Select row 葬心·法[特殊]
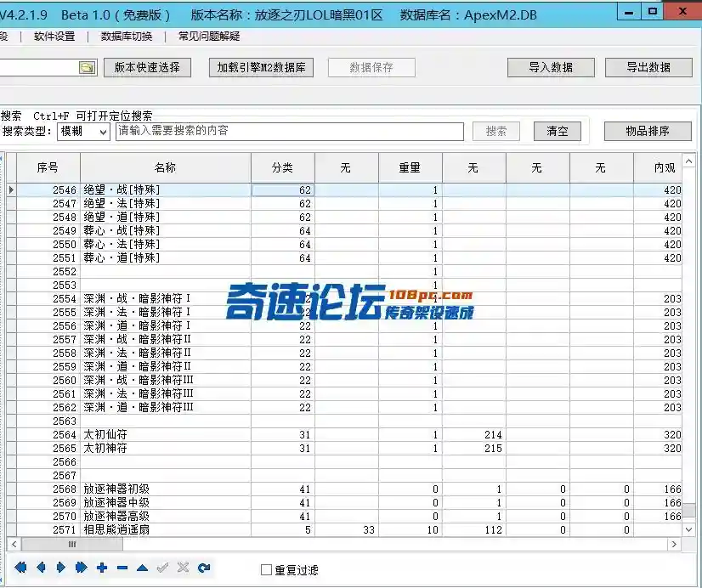Image resolution: width=702 pixels, height=588 pixels. (x=345, y=245)
